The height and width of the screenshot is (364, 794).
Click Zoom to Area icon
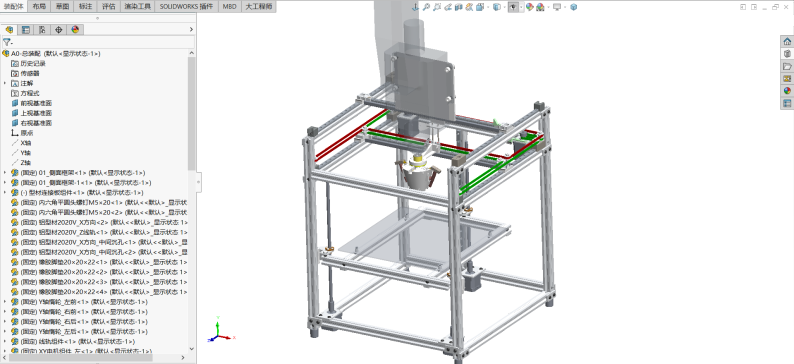pyautogui.click(x=437, y=7)
